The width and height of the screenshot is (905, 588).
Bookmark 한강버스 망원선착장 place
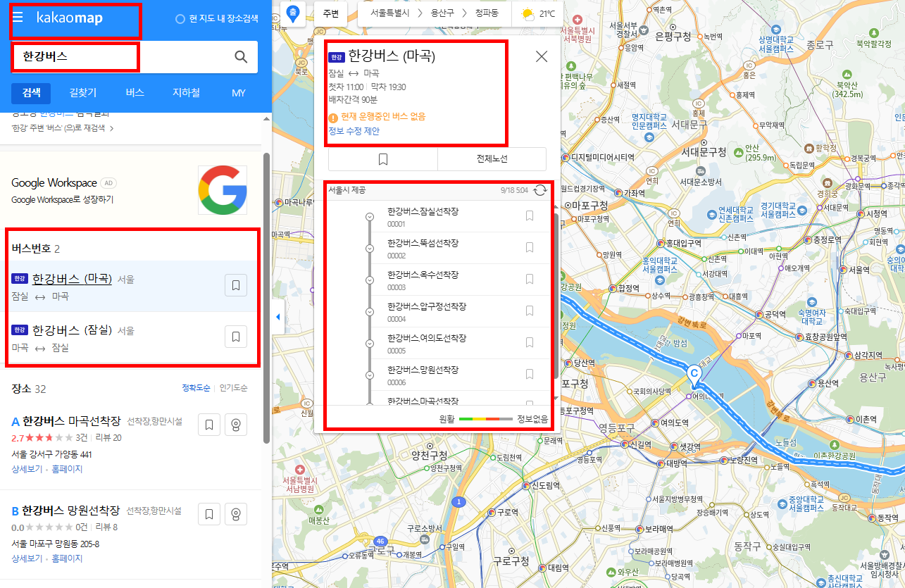coord(209,515)
